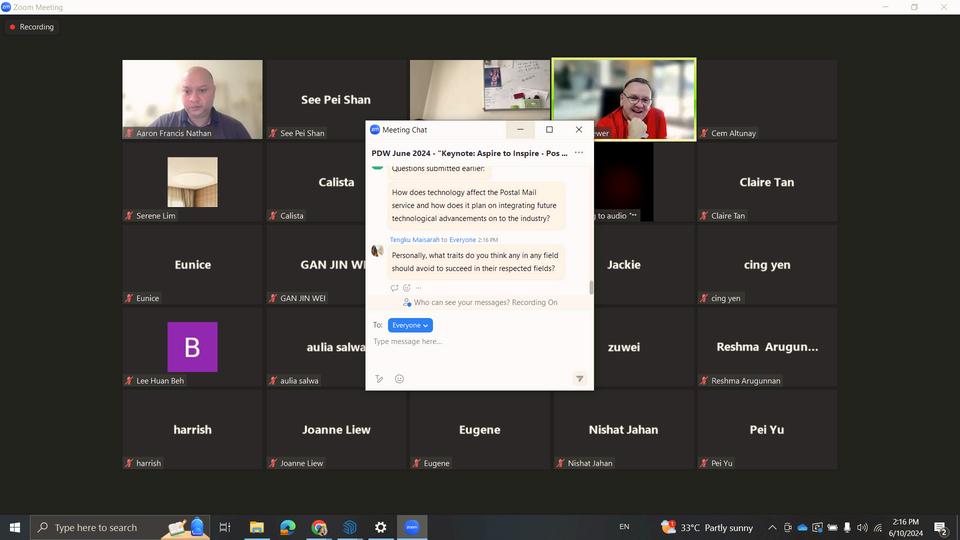Open the Windows Start menu
Screen dimensions: 960x540
(15, 527)
